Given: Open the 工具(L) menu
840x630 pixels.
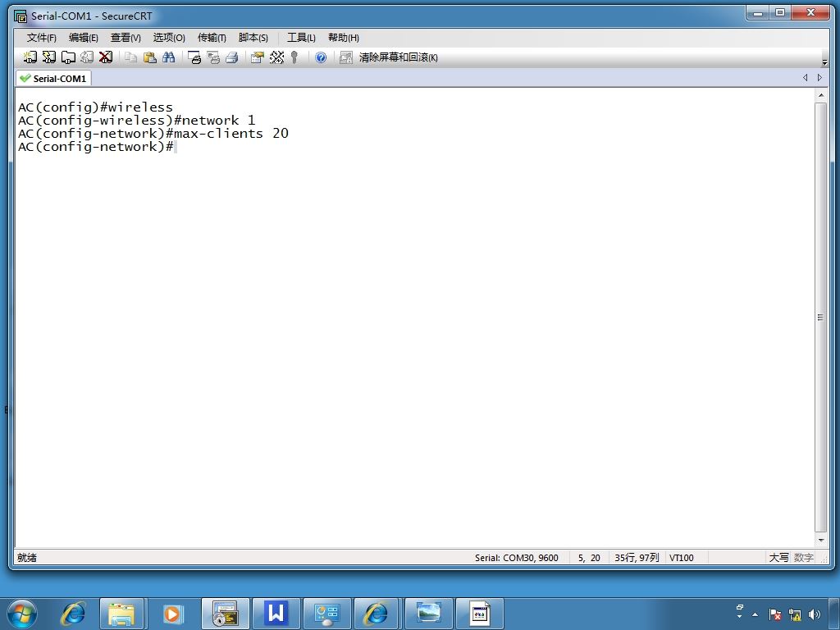Looking at the screenshot, I should [301, 38].
